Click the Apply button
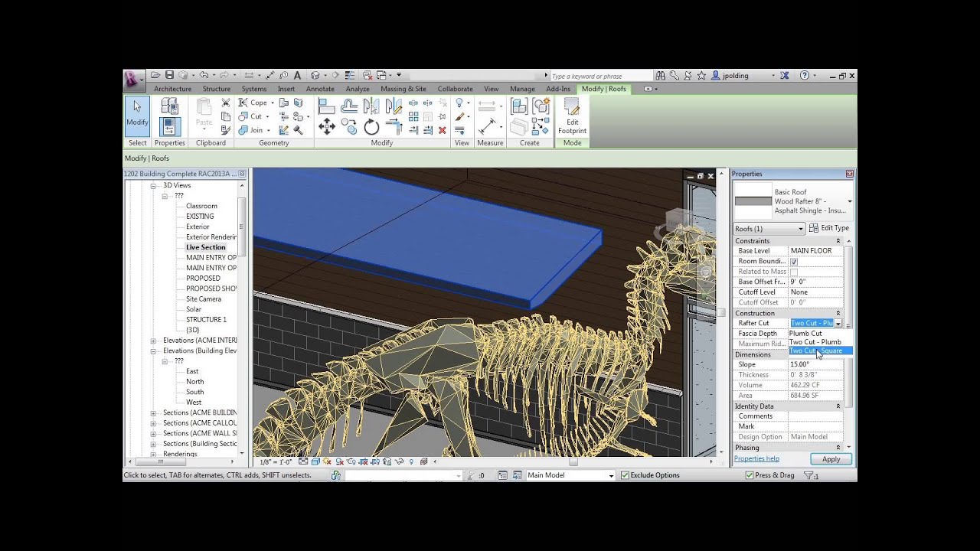The height and width of the screenshot is (551, 980). tap(831, 459)
